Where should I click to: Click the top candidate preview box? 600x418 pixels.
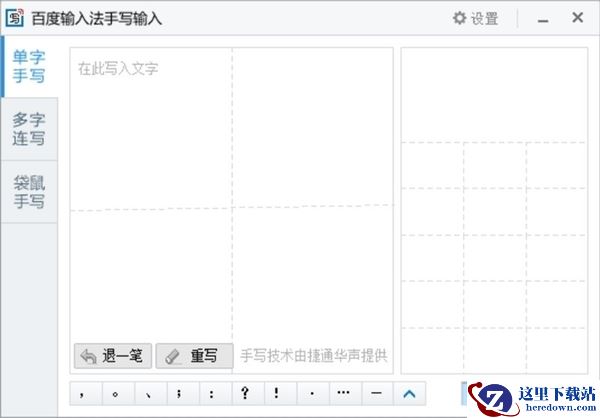pyautogui.click(x=494, y=95)
